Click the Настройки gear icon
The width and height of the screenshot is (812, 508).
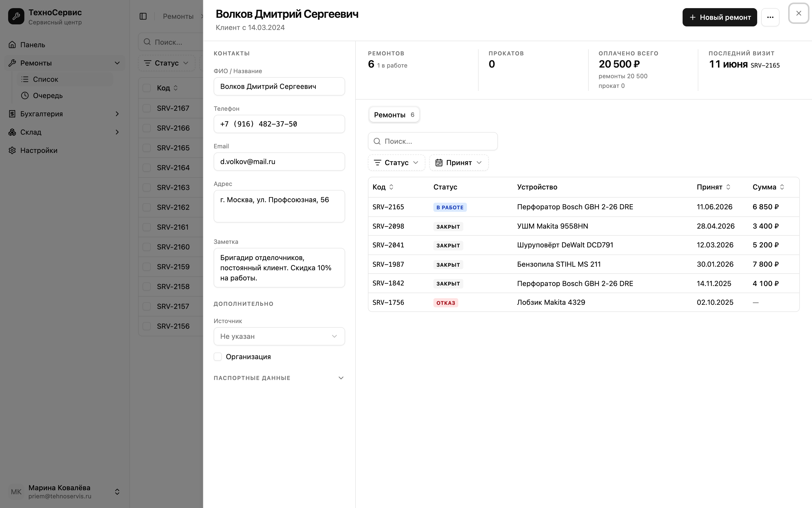12,150
